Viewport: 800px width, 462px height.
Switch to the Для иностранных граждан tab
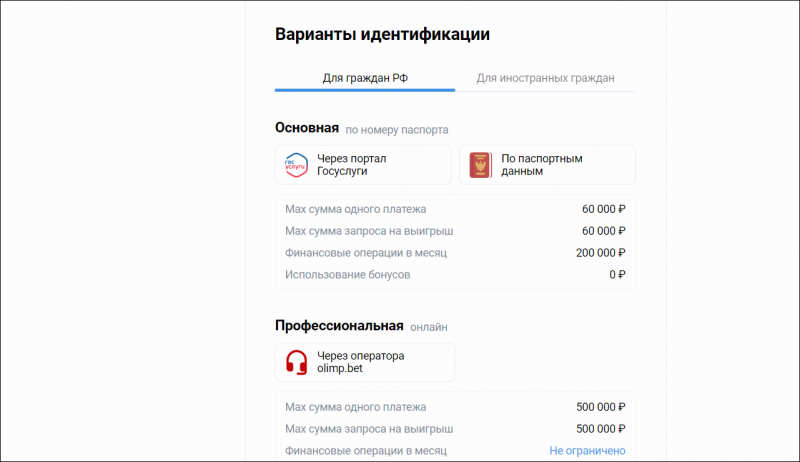tap(545, 78)
